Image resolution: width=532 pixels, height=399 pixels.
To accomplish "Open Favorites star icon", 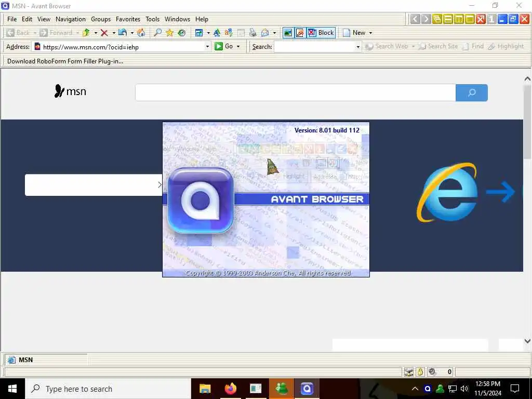I will point(170,33).
